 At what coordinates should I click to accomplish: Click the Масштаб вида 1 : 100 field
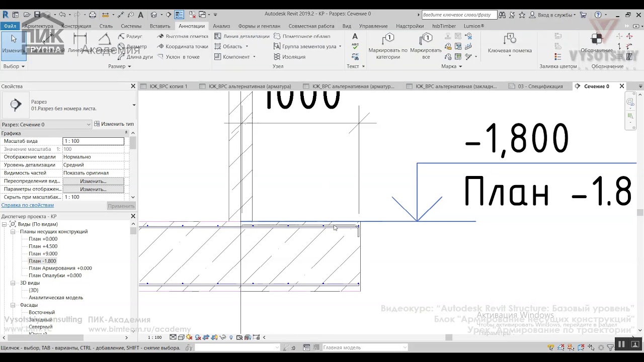[93, 141]
